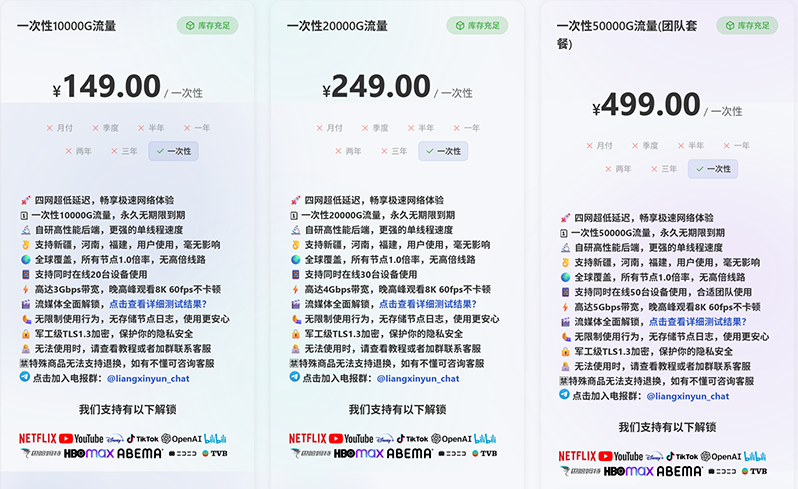This screenshot has width=798, height=489.
Task: Click 库存充足 stock badge on the 10000G plan
Action: coord(208,25)
